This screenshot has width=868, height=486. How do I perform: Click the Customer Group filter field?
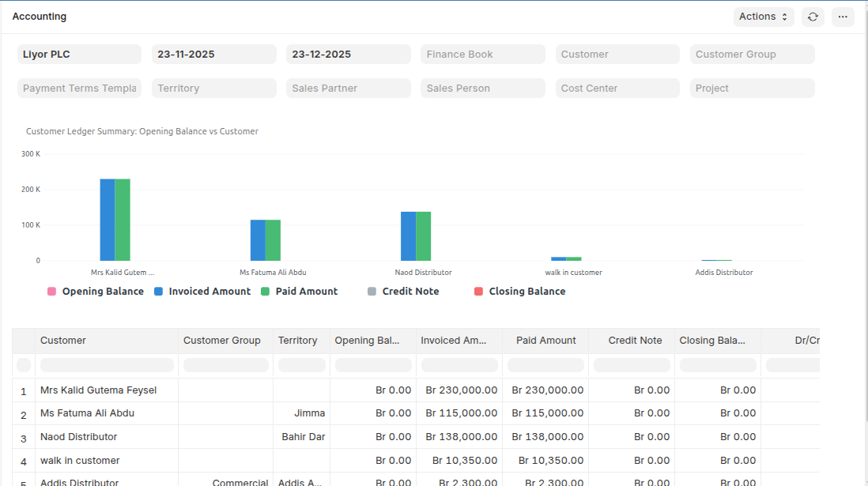[x=752, y=55]
